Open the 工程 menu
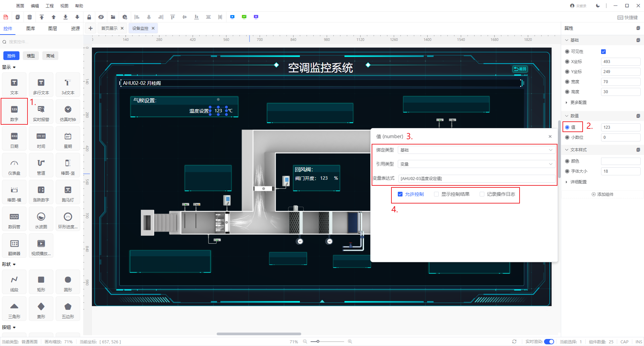This screenshot has height=346, width=644. (x=50, y=6)
